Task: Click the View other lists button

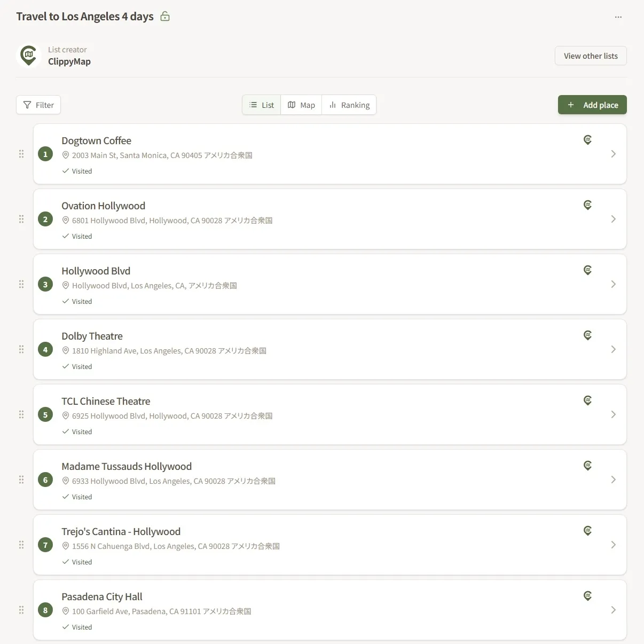Action: click(x=591, y=56)
